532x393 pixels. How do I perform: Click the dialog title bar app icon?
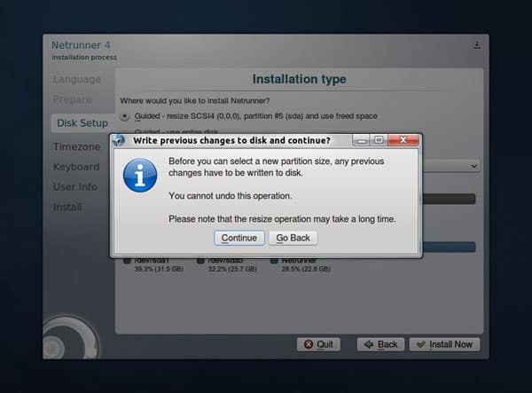[x=119, y=140]
